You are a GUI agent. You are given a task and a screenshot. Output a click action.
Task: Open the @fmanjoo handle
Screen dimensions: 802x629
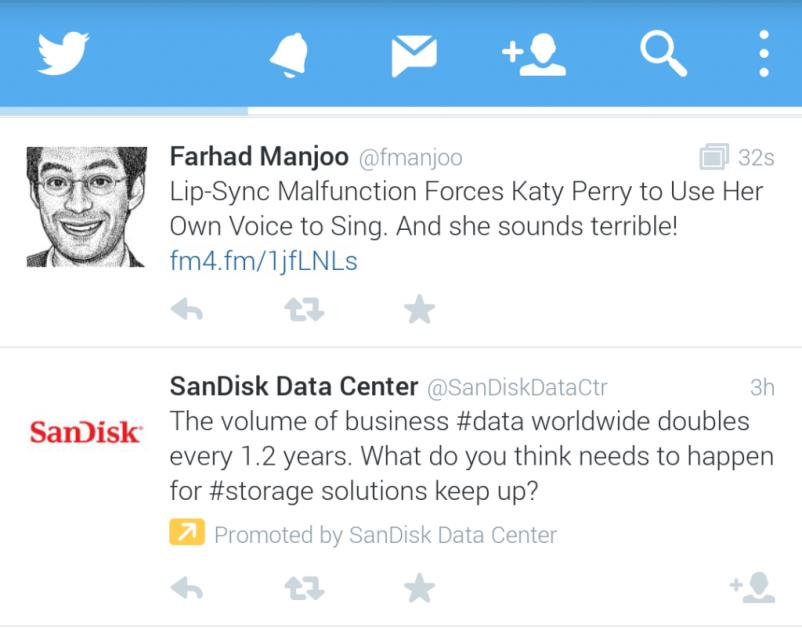(411, 158)
